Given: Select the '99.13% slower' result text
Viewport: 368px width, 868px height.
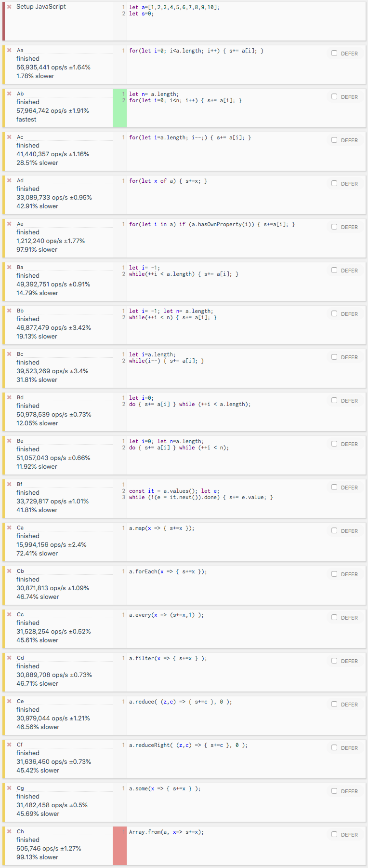Looking at the screenshot, I should coord(37,857).
